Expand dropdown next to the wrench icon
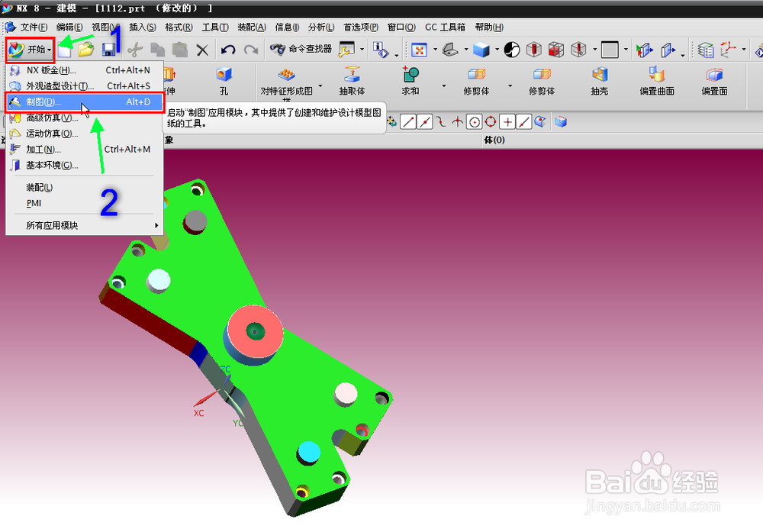 click(x=362, y=50)
